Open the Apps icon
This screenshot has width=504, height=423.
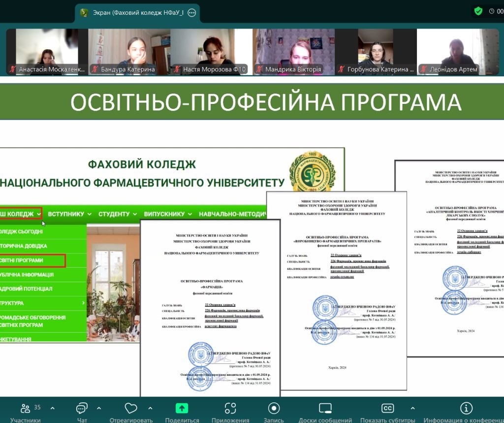coord(230,408)
